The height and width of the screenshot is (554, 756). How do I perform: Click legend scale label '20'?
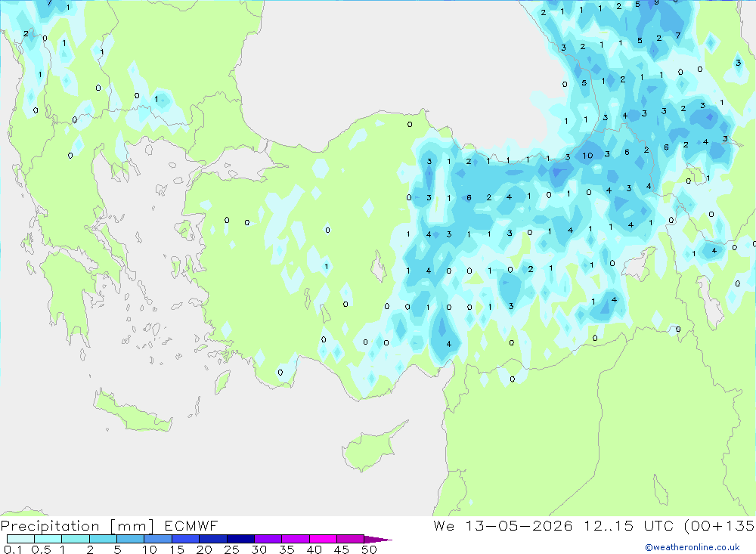204,549
